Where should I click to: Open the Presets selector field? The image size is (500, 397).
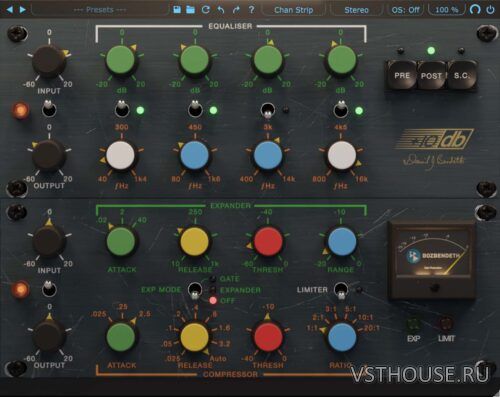(100, 10)
